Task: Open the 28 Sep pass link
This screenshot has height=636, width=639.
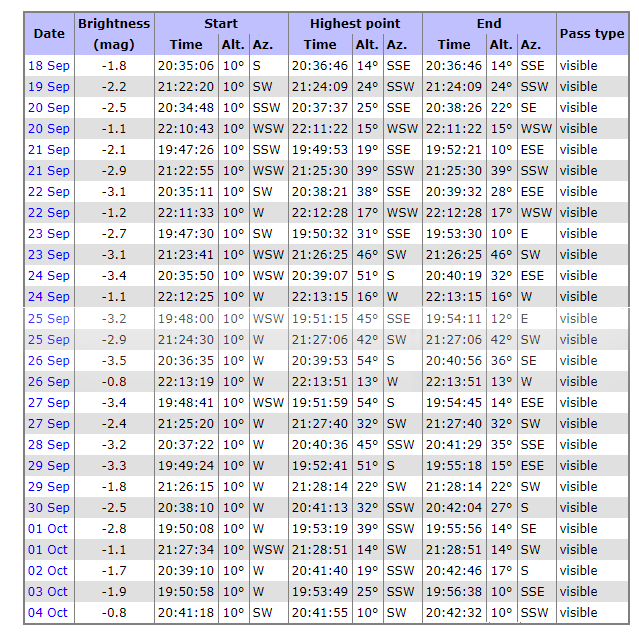Action: [x=48, y=445]
